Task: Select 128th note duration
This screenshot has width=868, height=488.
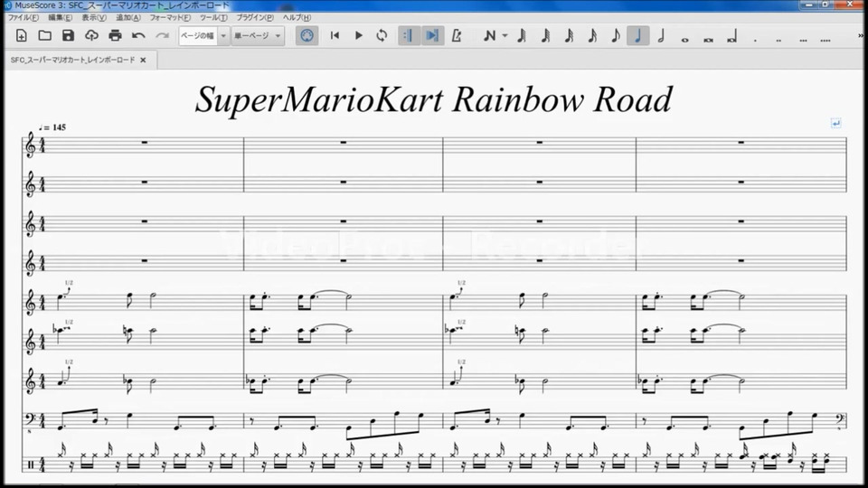Action: (x=522, y=36)
